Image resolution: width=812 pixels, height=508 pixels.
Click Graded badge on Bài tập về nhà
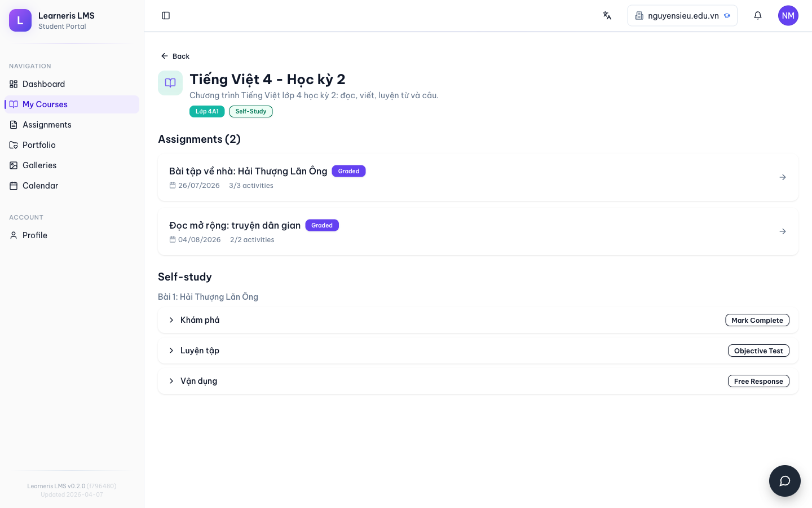[x=348, y=171]
